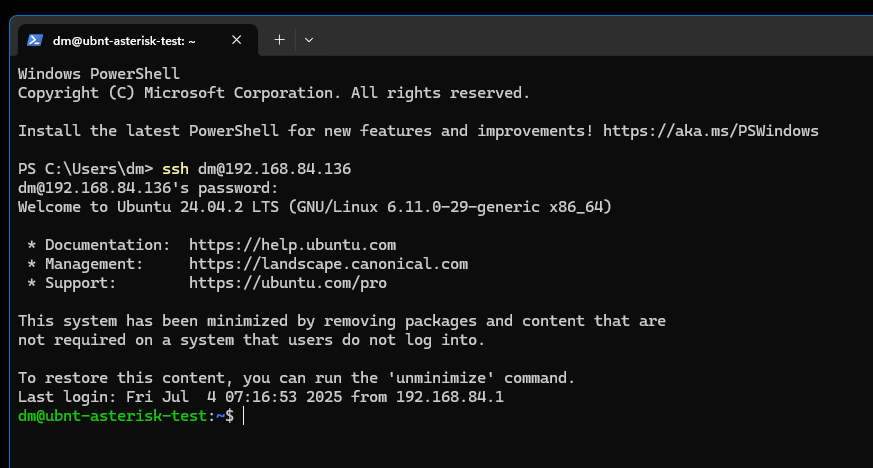Expand the new tab profile dropdown

coord(309,40)
